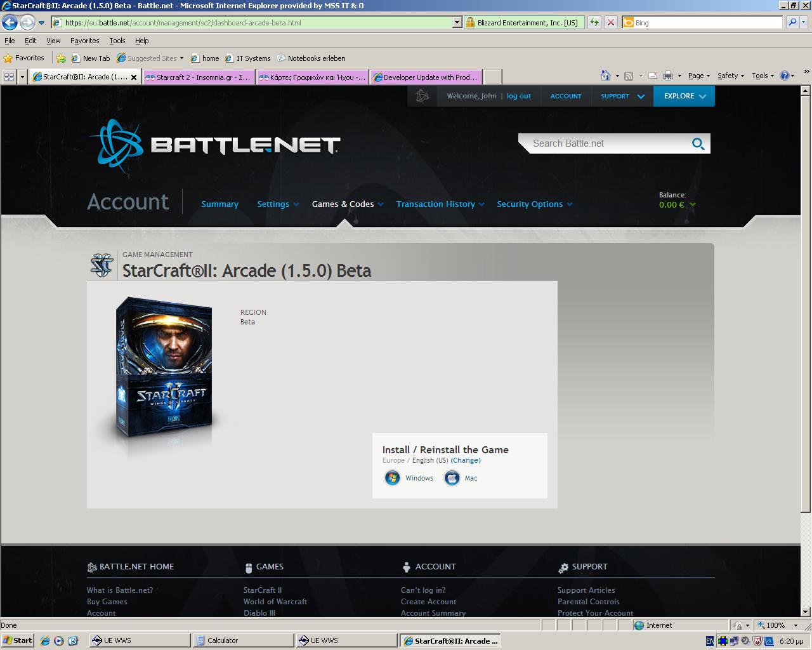The width and height of the screenshot is (812, 650).
Task: Click the Home icon in command bar
Action: click(606, 76)
